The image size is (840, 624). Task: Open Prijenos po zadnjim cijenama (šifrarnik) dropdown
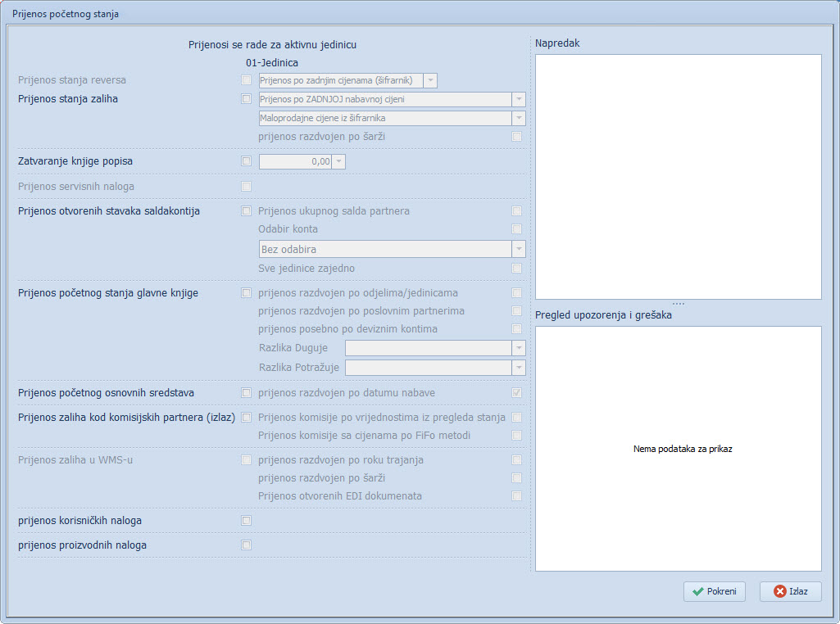pos(430,80)
